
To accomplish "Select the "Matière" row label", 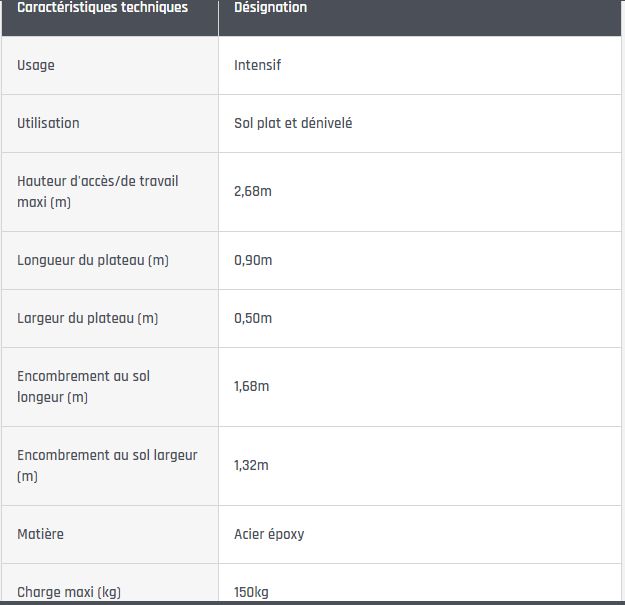I will pos(40,534).
